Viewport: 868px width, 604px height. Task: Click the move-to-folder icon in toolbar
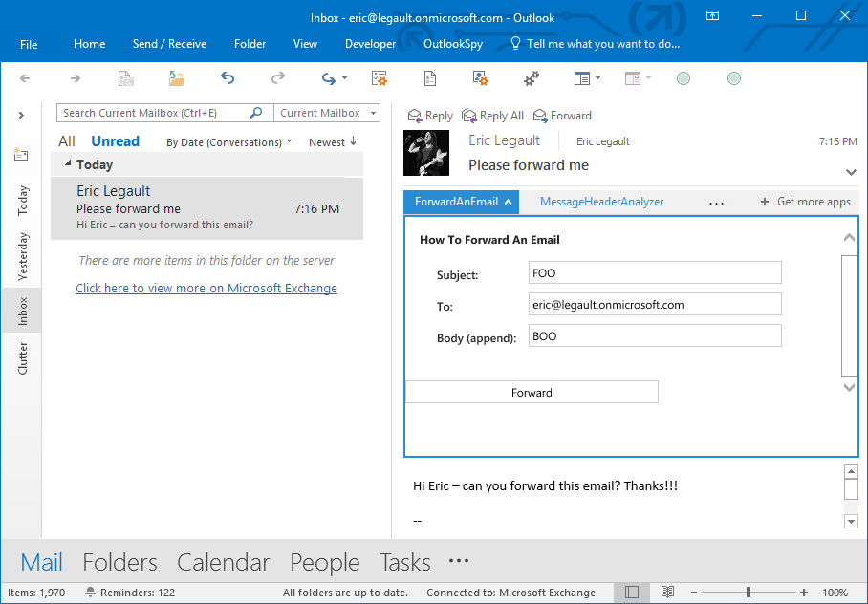(177, 78)
